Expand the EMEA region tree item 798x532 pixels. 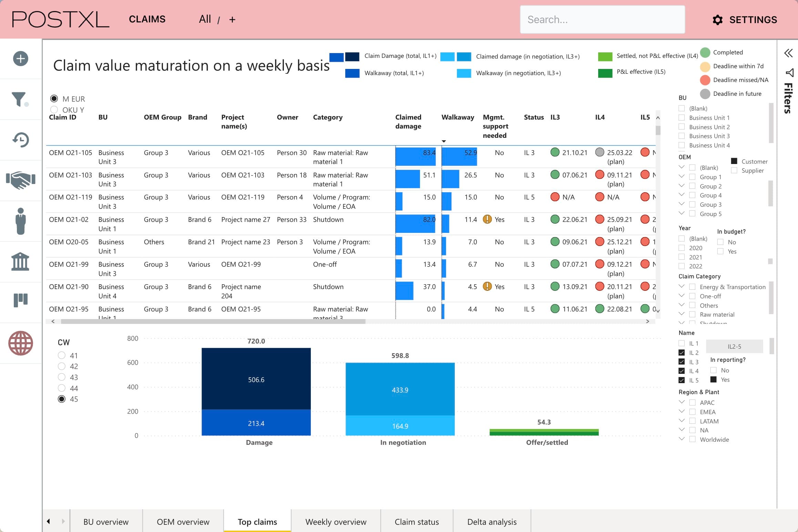[x=681, y=411]
